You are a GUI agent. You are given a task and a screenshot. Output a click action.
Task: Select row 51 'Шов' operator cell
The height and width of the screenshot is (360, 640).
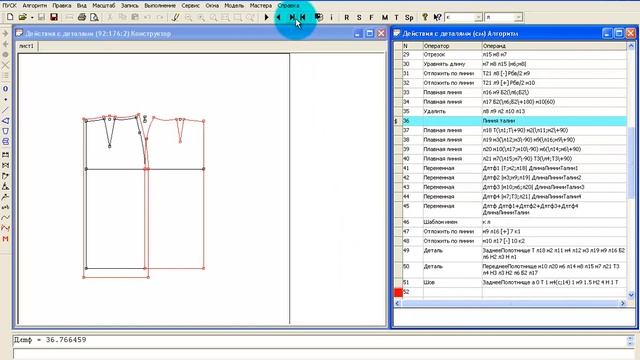[452, 282]
